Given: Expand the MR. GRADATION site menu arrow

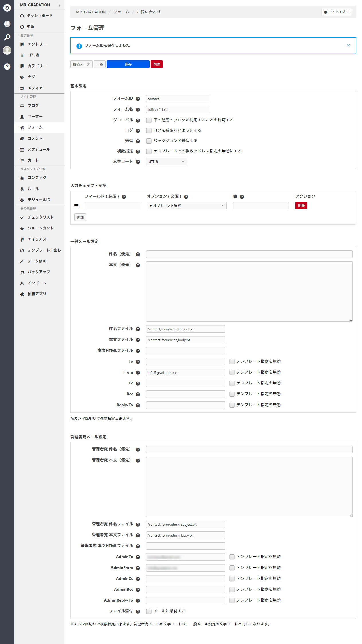Looking at the screenshot, I should coord(60,5).
